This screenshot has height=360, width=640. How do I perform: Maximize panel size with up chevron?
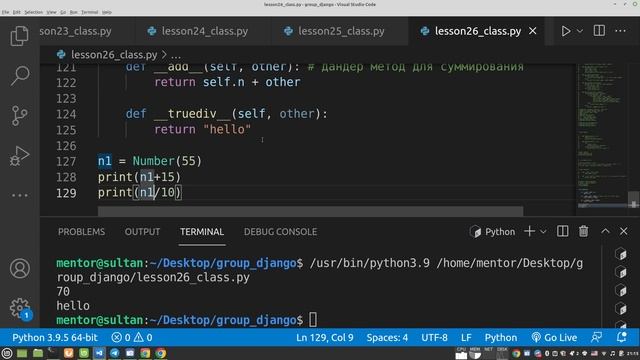(605, 231)
